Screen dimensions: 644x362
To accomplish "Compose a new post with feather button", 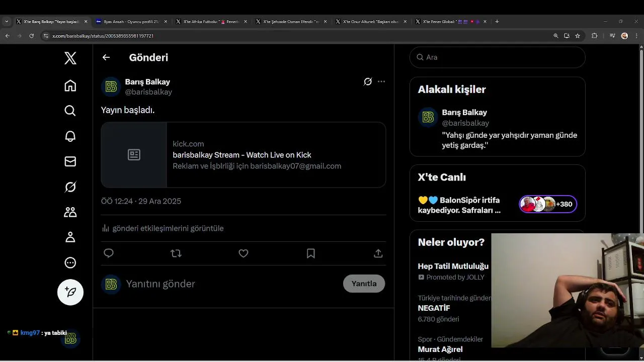I will [x=70, y=292].
